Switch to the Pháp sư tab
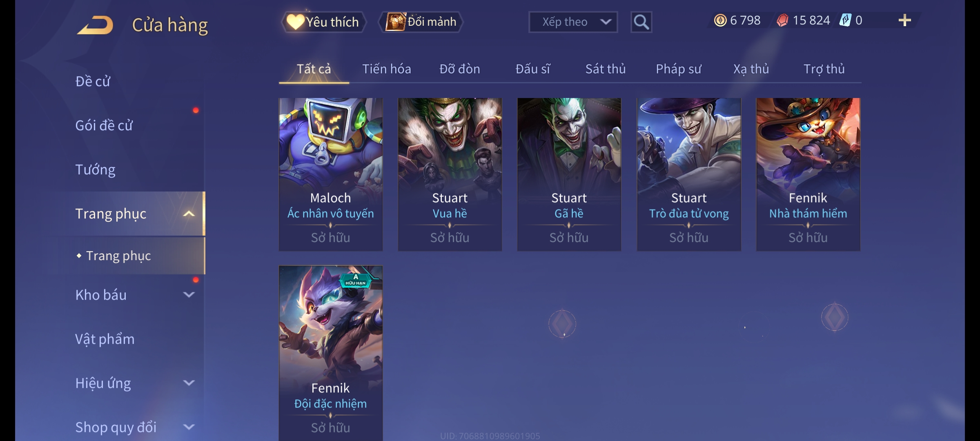 point(678,69)
